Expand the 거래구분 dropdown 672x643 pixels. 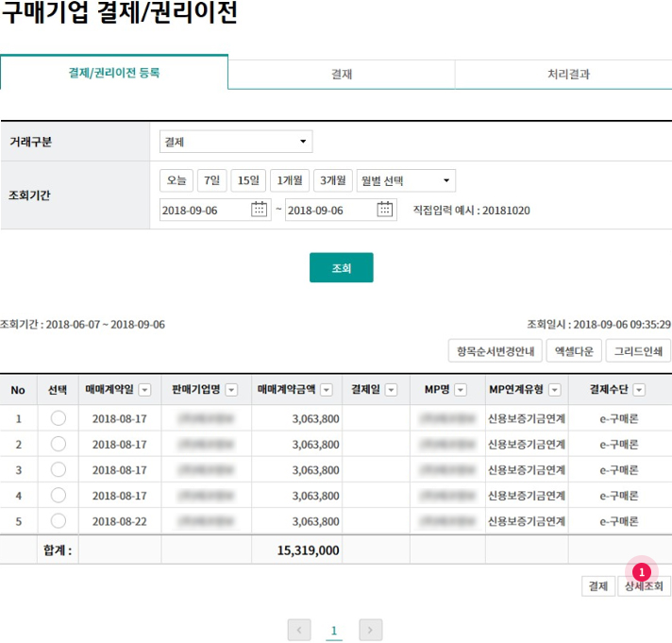coord(236,143)
